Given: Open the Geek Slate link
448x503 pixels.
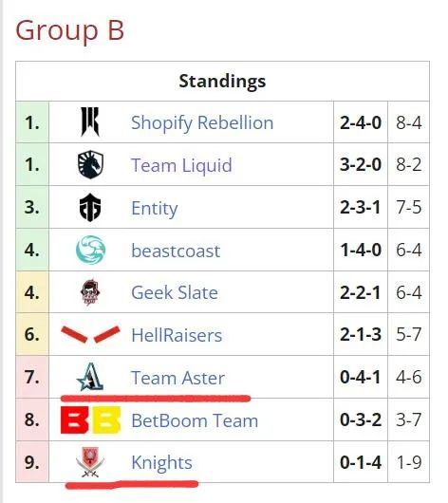Looking at the screenshot, I should 175,292.
